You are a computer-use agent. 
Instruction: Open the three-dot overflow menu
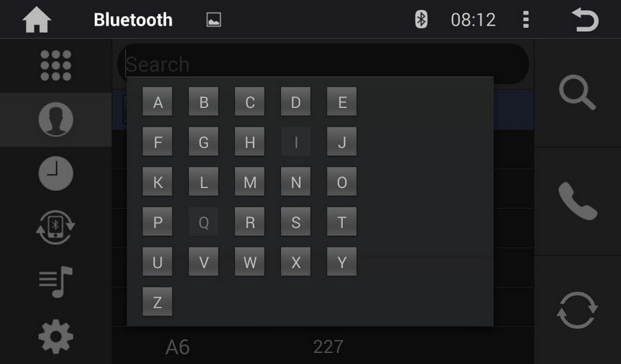pyautogui.click(x=526, y=19)
